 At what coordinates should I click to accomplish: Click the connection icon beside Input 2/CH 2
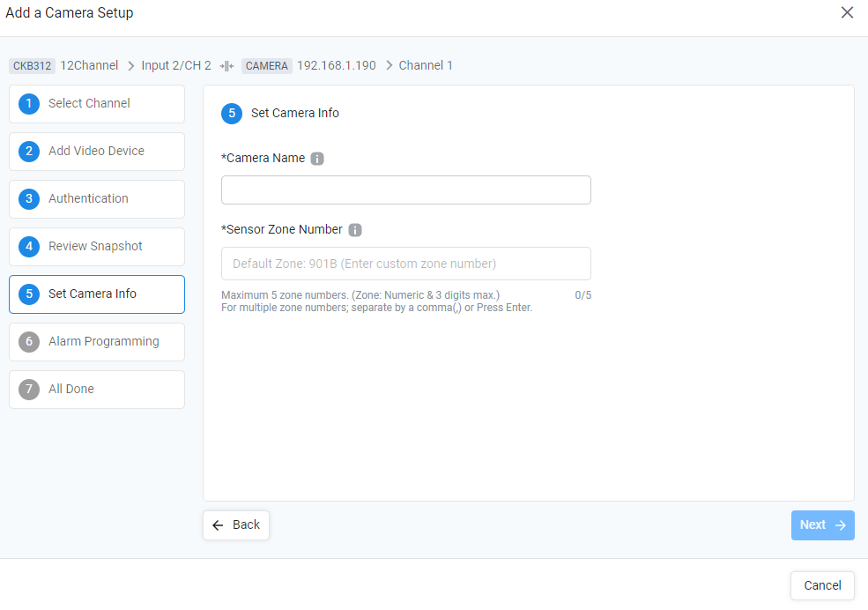point(226,66)
